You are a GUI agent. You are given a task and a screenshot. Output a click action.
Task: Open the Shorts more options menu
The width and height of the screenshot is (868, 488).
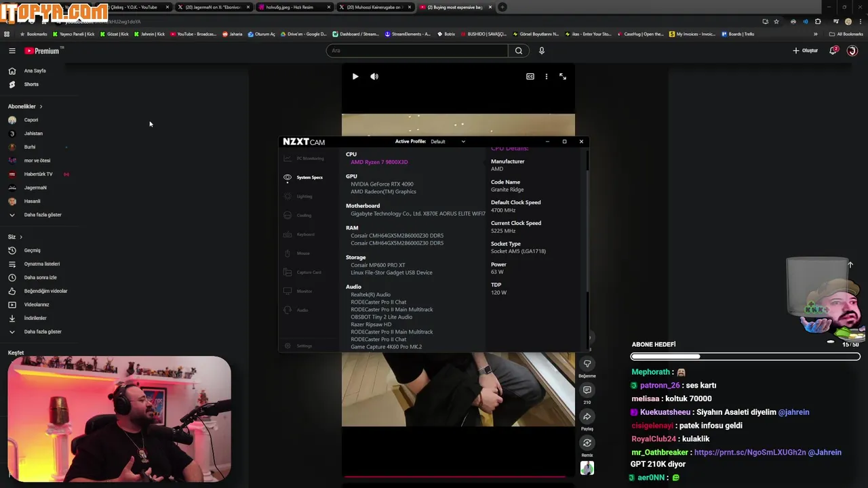click(x=547, y=77)
